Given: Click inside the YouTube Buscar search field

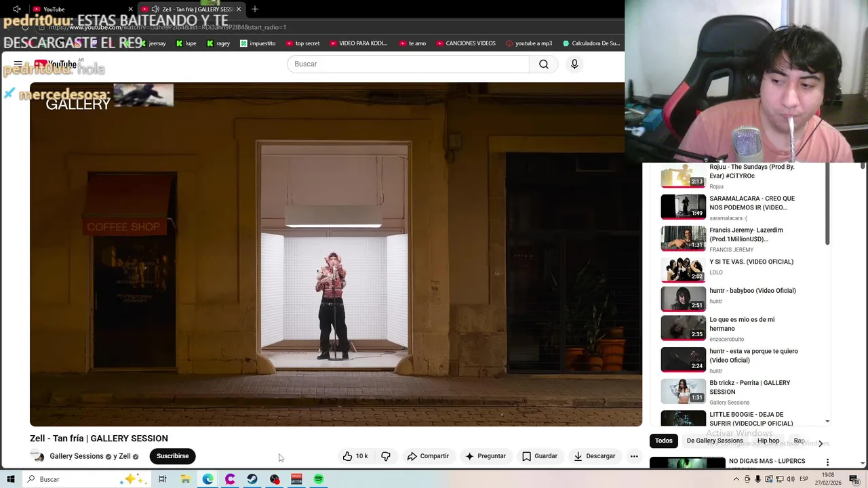Looking at the screenshot, I should point(408,64).
